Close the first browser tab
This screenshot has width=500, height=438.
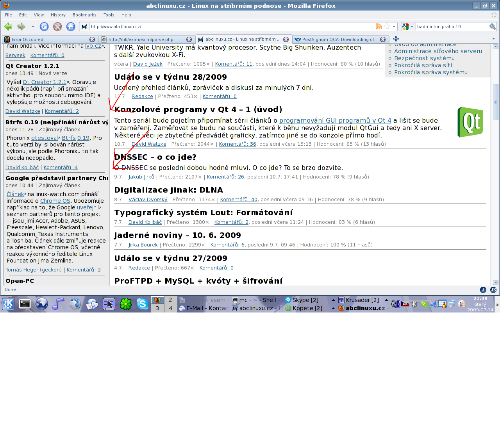point(92,39)
